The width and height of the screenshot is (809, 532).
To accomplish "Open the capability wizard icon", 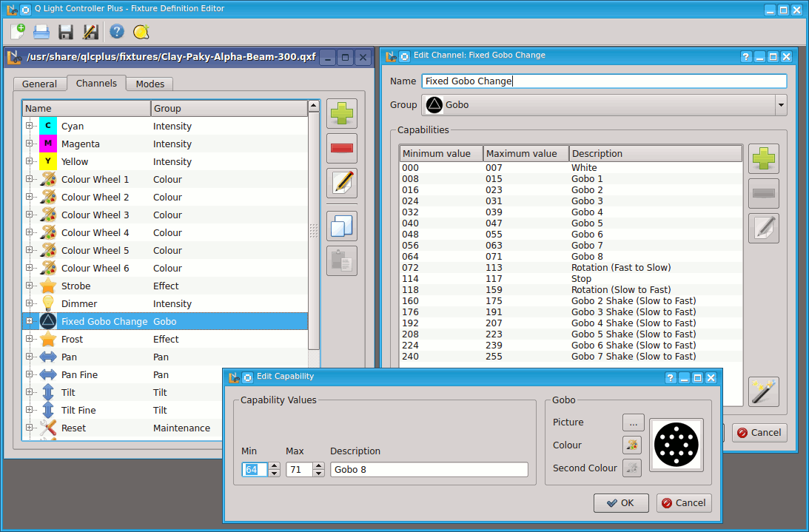I will (x=763, y=391).
